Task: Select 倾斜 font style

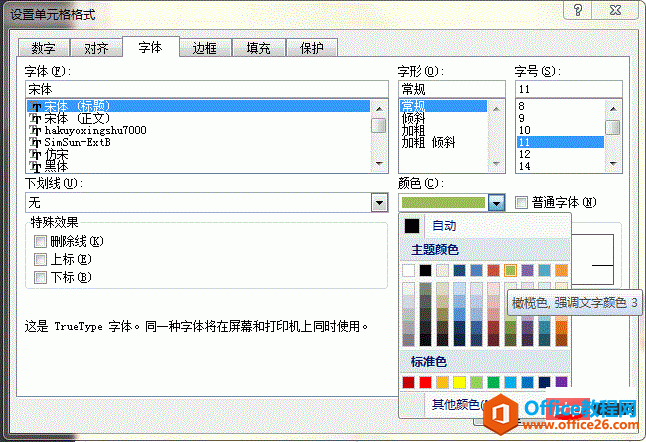Action: [x=443, y=119]
